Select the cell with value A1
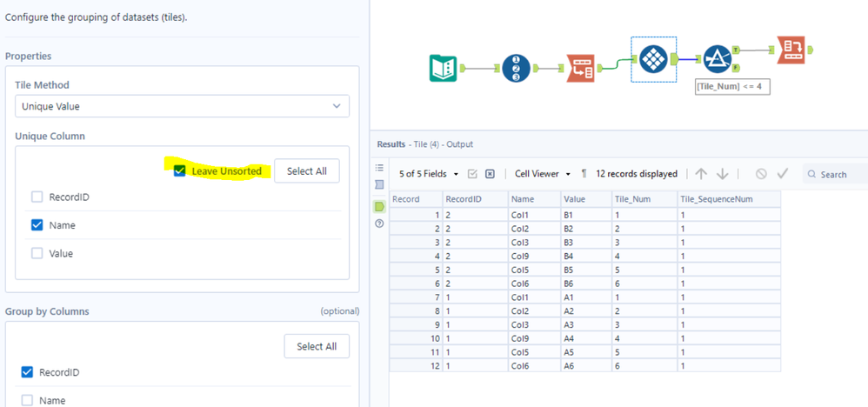 [585, 297]
